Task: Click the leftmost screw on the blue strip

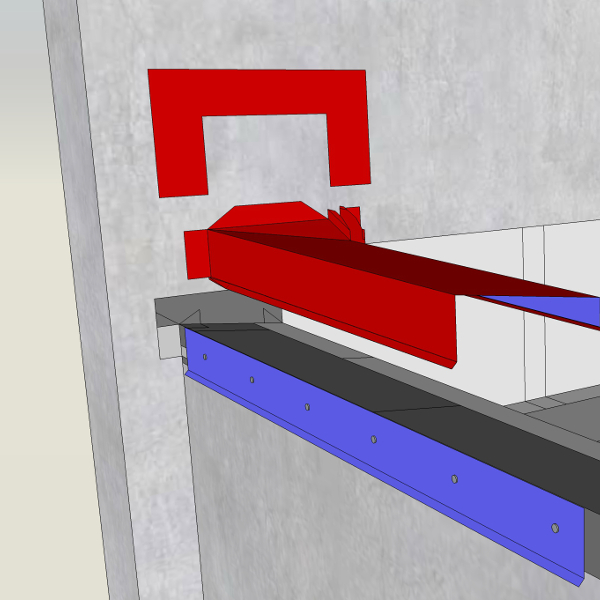Action: [x=205, y=356]
